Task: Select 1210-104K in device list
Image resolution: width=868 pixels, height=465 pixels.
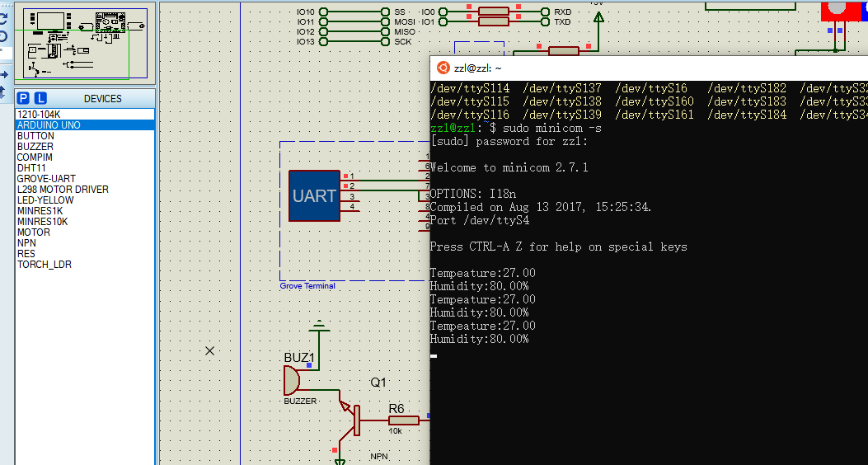Action: tap(85, 115)
